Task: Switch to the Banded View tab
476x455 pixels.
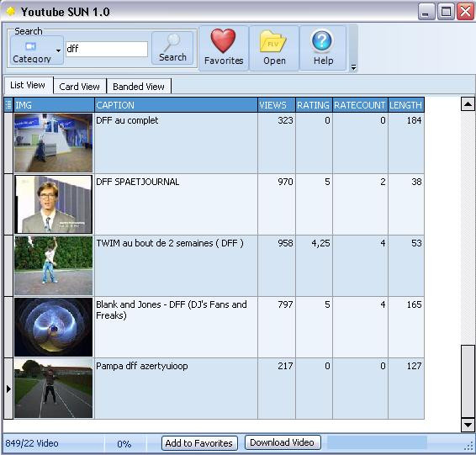Action: click(139, 87)
